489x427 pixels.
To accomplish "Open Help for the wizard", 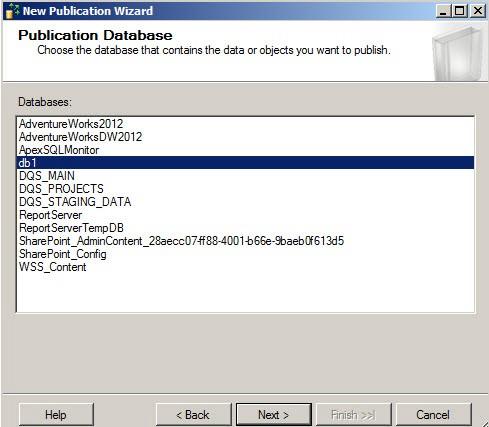I will coord(56,415).
